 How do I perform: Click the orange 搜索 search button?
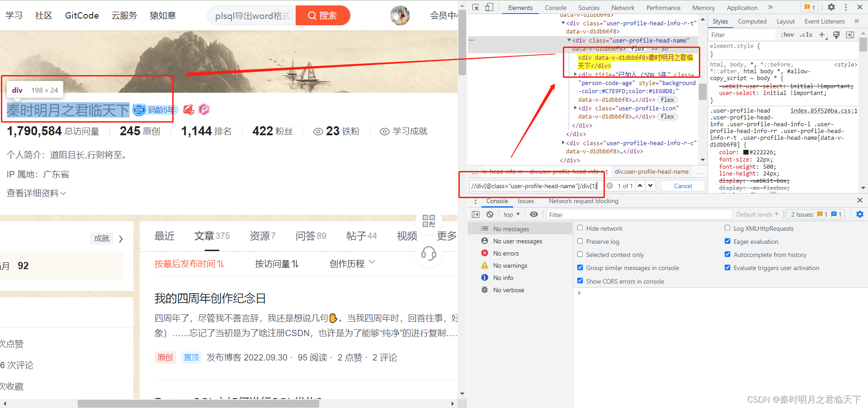pos(322,15)
